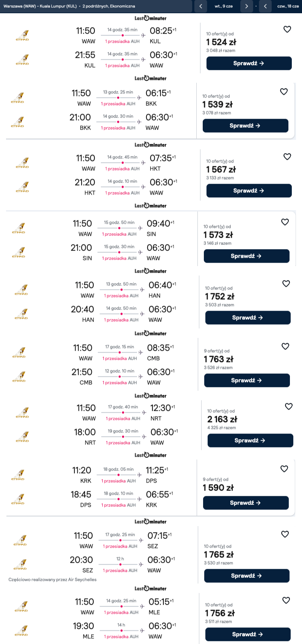The height and width of the screenshot is (644, 302).
Task: Favorite the 1 765 zł Seychelles offer
Action: tap(285, 534)
